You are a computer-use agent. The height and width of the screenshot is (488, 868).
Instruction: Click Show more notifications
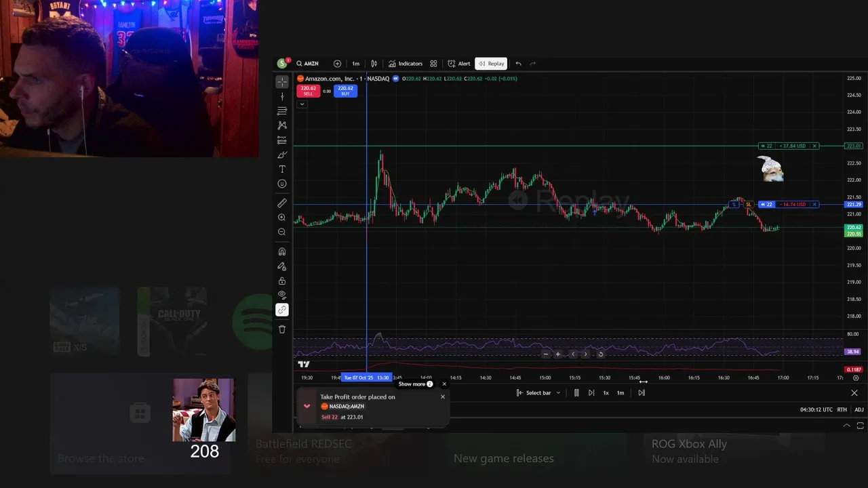(x=415, y=384)
